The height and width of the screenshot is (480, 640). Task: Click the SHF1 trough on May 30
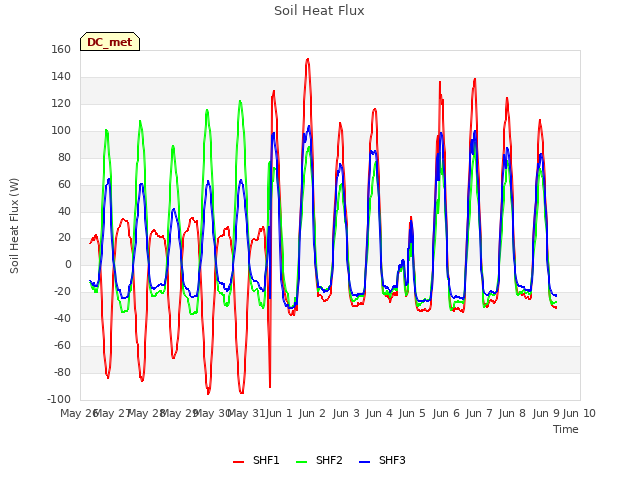click(208, 393)
